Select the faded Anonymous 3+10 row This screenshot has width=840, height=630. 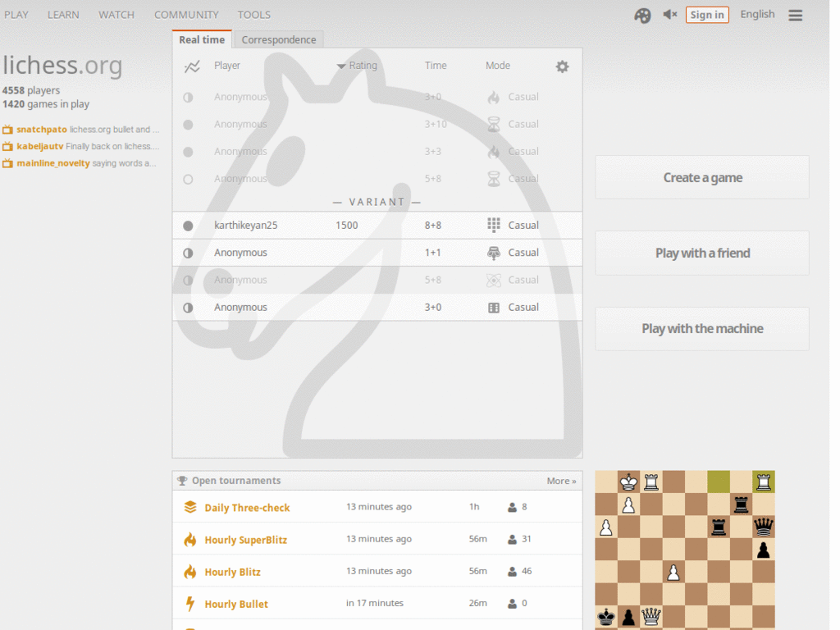(377, 125)
